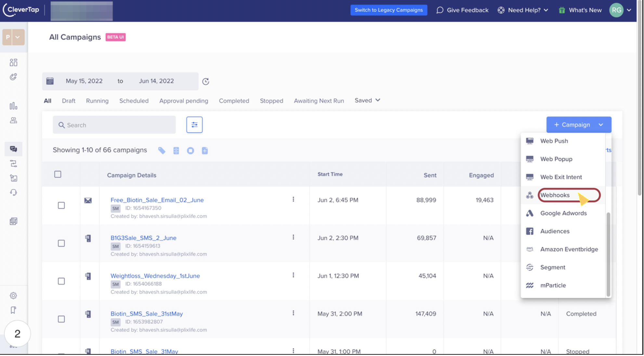
Task: Open Biotin_SMS_Sale_31stMay campaign link
Action: coord(147,314)
